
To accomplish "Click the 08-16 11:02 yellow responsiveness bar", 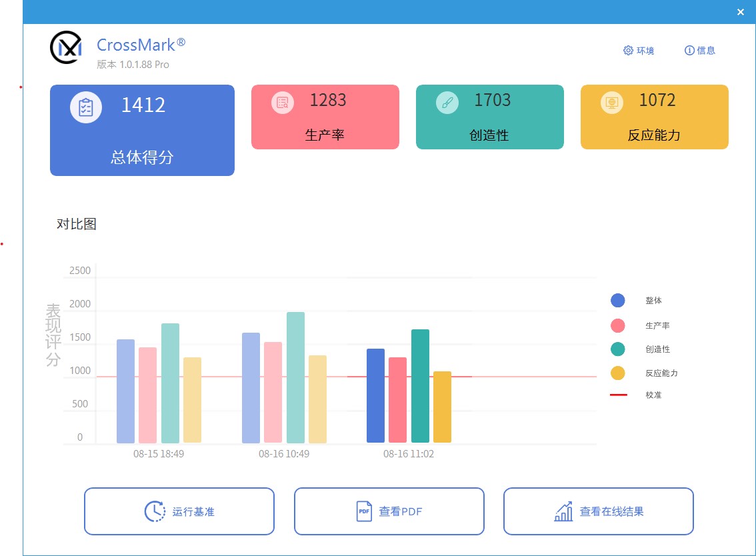I will tap(443, 407).
